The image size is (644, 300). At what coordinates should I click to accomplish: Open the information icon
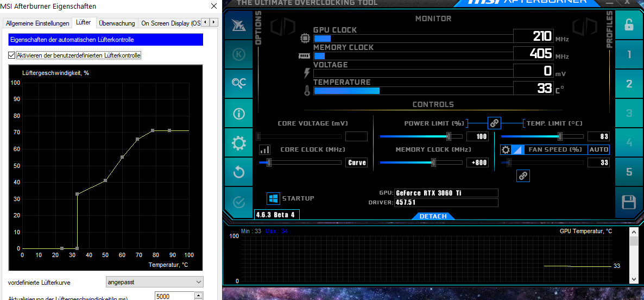click(239, 114)
